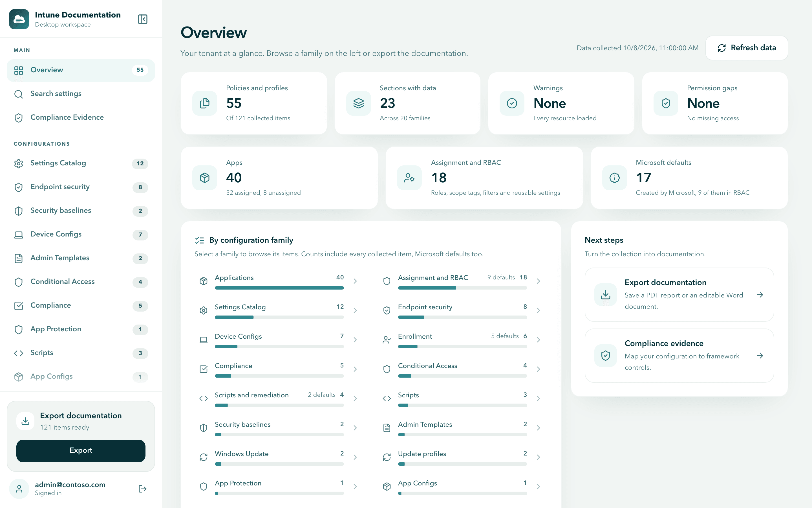
Task: Expand the Endpoint security family row chevron
Action: tap(538, 310)
